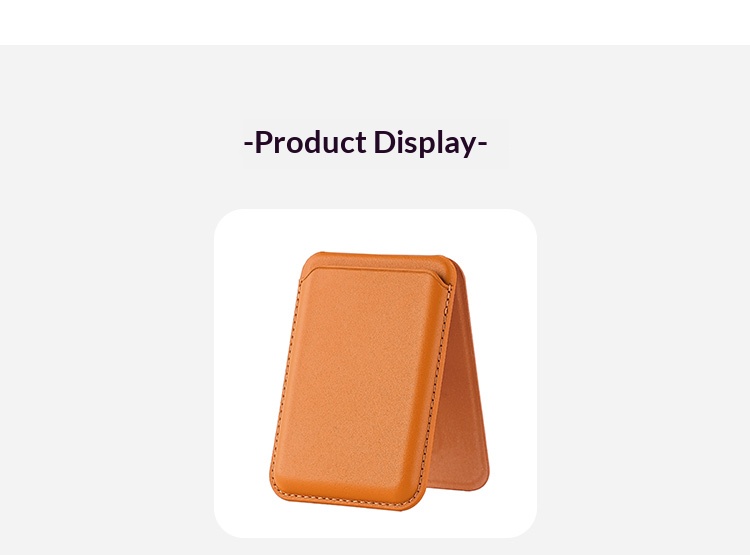Click the leading dash in the heading

[248, 143]
